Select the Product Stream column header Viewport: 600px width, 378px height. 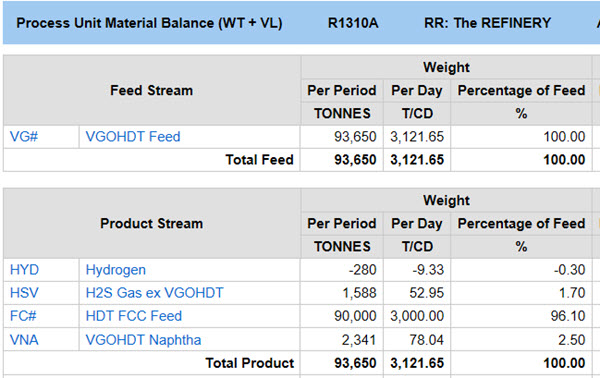point(152,223)
